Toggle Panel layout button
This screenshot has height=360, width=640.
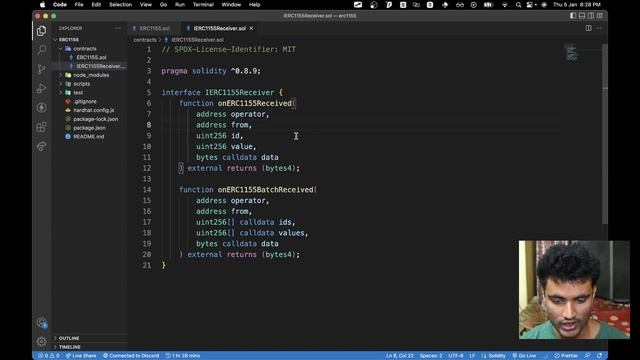(x=582, y=16)
